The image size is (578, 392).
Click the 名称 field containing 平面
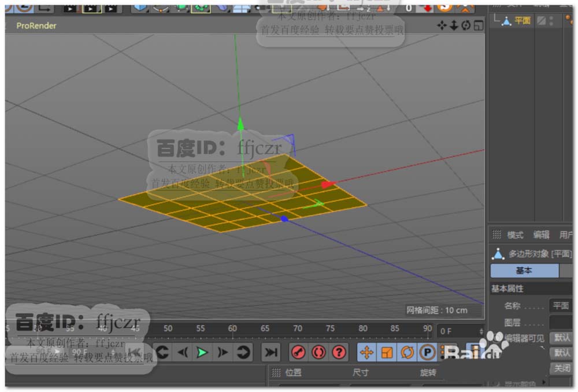pyautogui.click(x=561, y=305)
